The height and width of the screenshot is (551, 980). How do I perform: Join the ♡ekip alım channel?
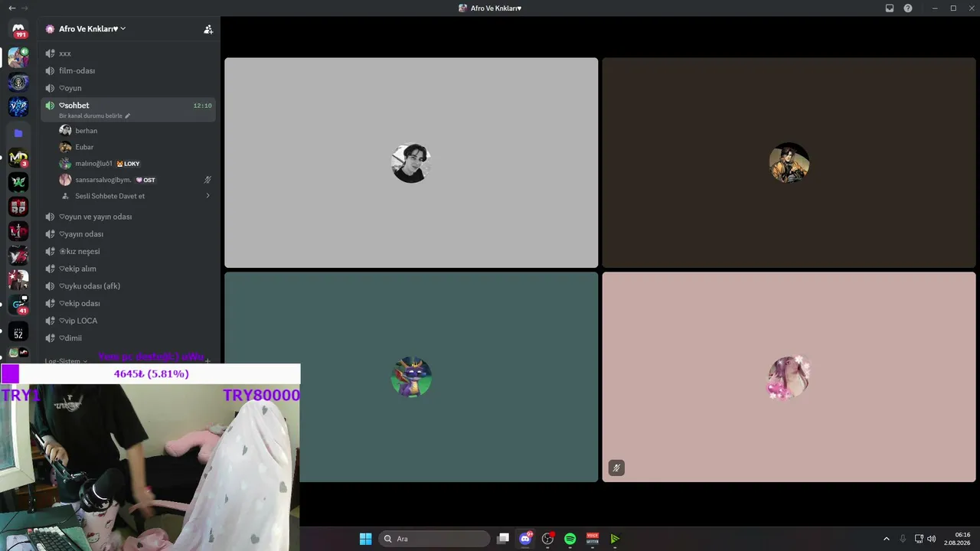(128, 269)
